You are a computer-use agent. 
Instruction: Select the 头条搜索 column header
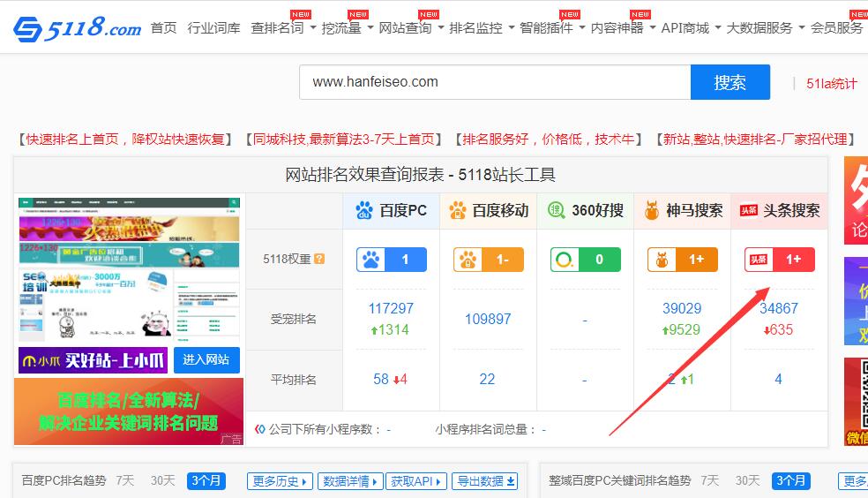tap(780, 210)
